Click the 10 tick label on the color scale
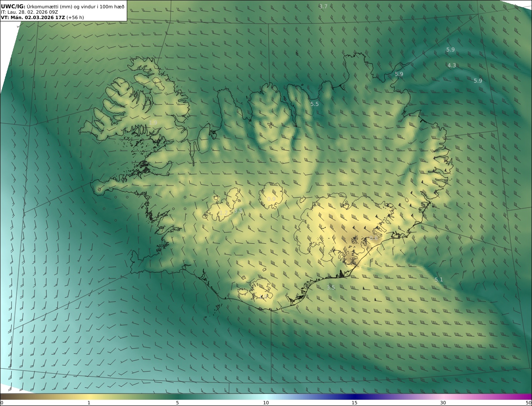This screenshot has width=532, height=406. tap(266, 403)
